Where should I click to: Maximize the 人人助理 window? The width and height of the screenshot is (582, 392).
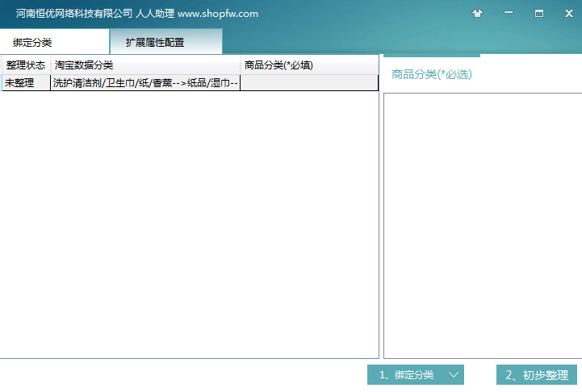539,14
